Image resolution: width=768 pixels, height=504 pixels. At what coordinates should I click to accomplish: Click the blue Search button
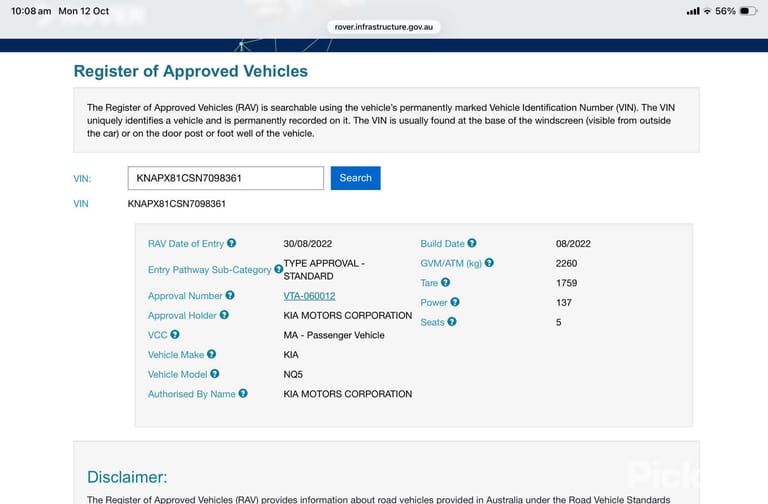[356, 178]
